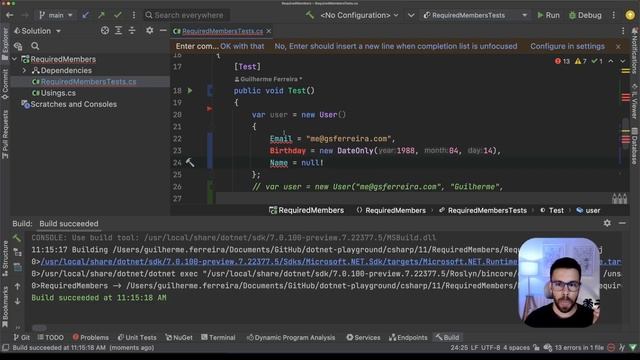Minimize the Build tool window

[622, 223]
